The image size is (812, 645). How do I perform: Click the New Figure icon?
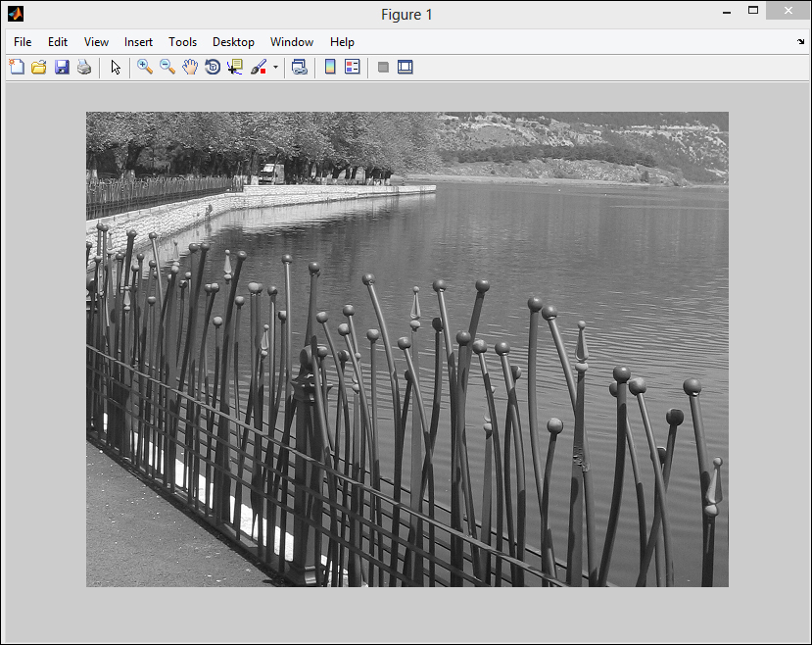point(17,67)
